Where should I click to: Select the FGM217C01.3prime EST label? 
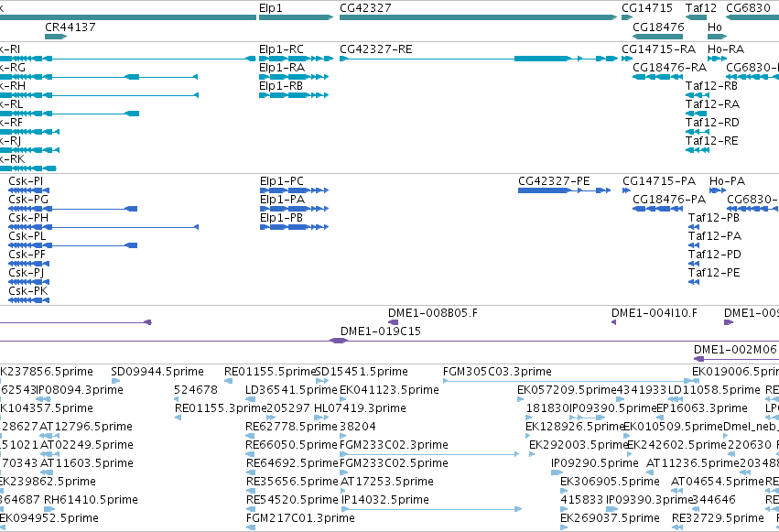(x=300, y=518)
